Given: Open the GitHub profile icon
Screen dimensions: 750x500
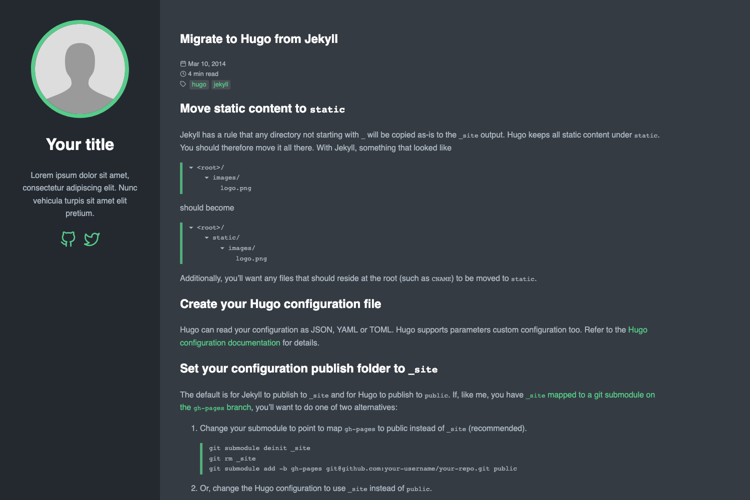Looking at the screenshot, I should click(x=68, y=239).
